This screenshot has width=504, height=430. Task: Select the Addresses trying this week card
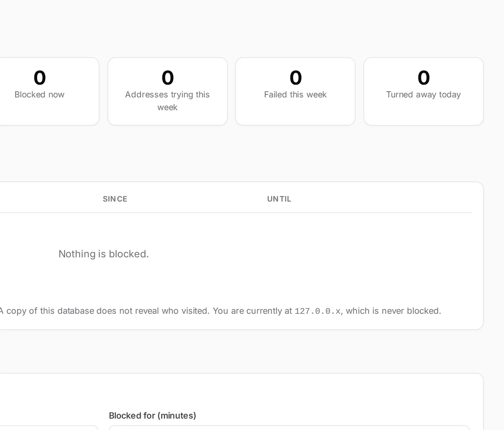(x=168, y=92)
